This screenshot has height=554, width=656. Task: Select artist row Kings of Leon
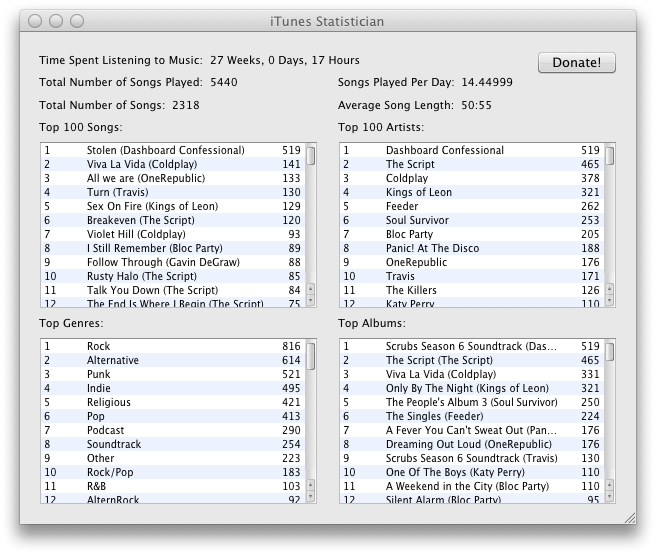pyautogui.click(x=472, y=192)
